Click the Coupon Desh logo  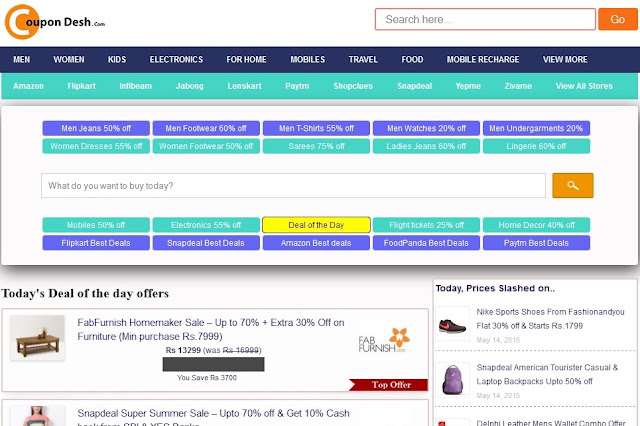point(55,22)
